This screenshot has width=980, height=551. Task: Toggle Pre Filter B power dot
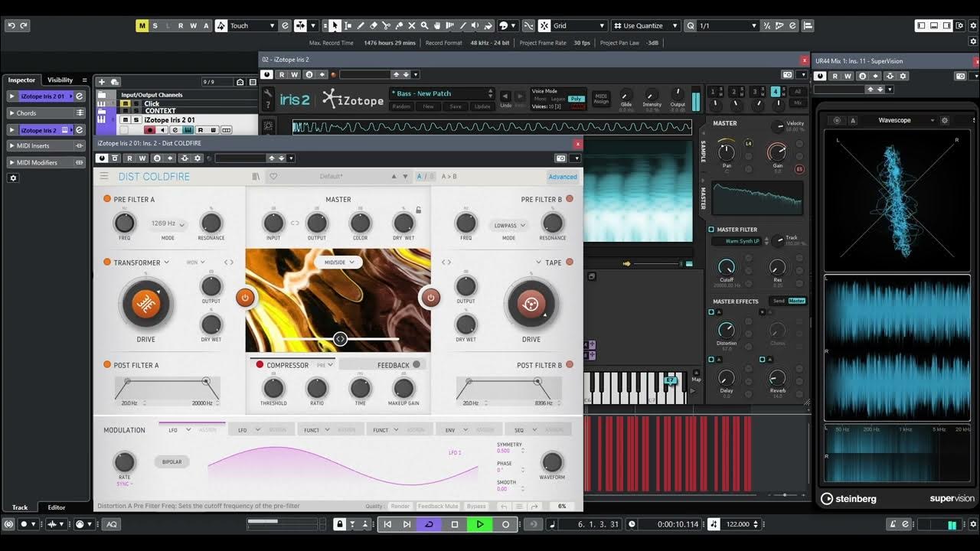[x=569, y=199]
